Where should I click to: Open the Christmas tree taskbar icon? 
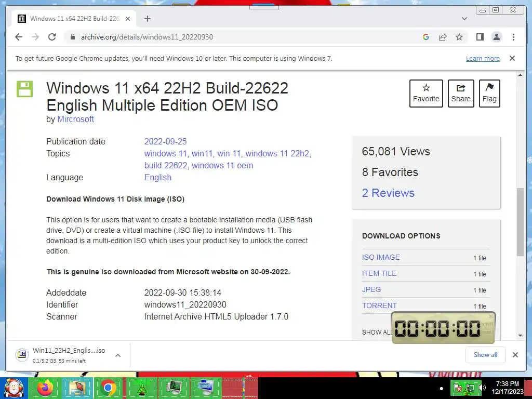coord(141,388)
